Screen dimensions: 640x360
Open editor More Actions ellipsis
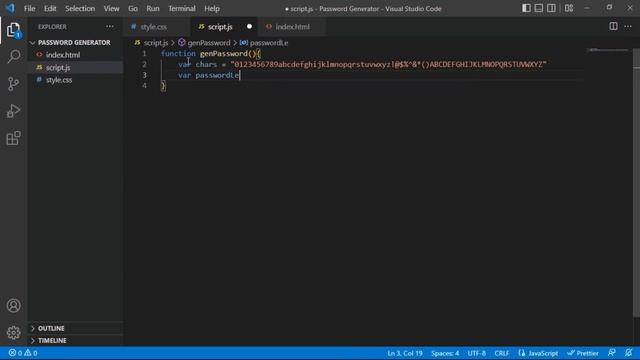(x=628, y=27)
